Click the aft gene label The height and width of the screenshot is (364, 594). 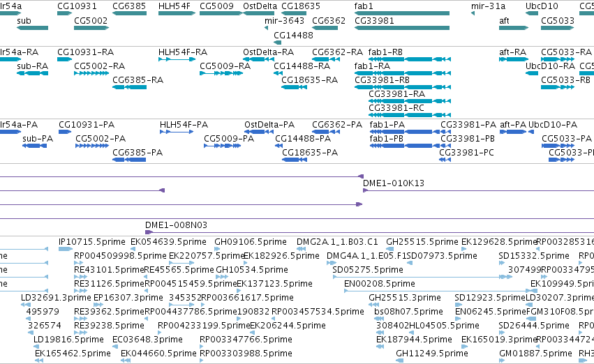pyautogui.click(x=504, y=21)
